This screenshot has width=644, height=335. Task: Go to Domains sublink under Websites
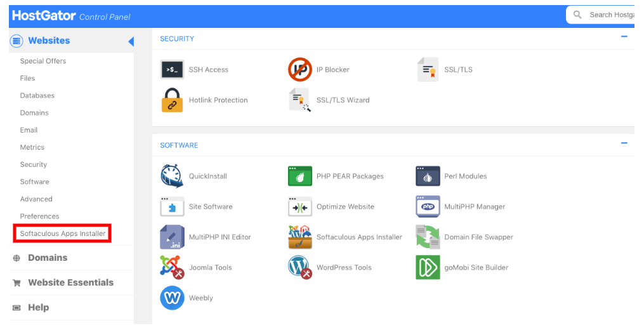coord(34,113)
